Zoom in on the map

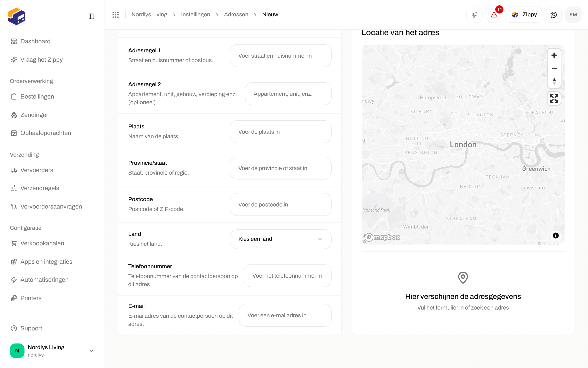pyautogui.click(x=554, y=55)
